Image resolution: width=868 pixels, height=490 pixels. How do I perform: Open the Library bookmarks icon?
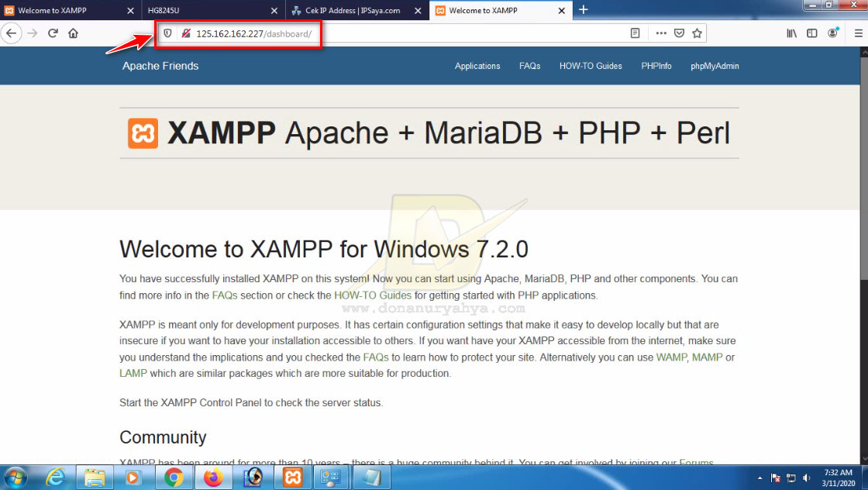coord(791,33)
